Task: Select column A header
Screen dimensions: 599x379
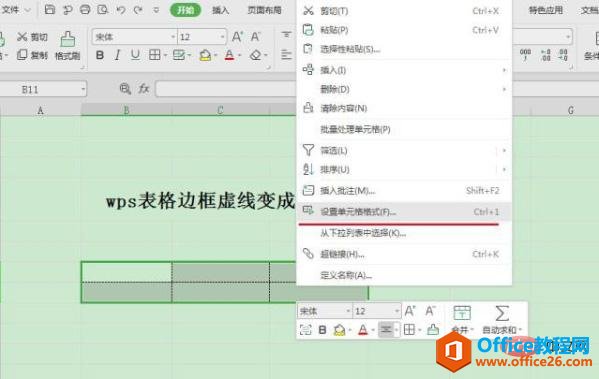Action: coord(40,110)
